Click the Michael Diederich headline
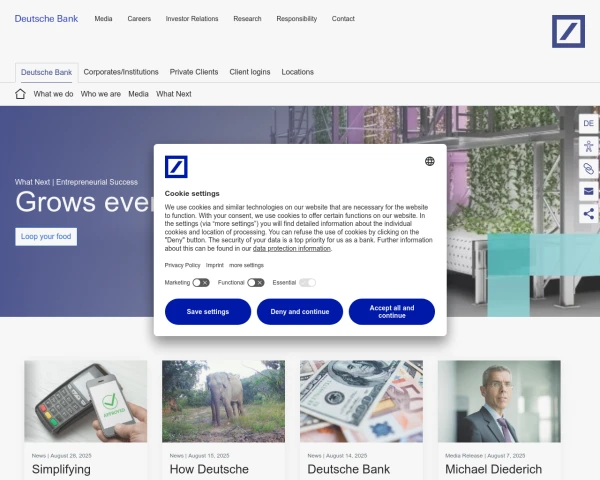 (x=494, y=469)
